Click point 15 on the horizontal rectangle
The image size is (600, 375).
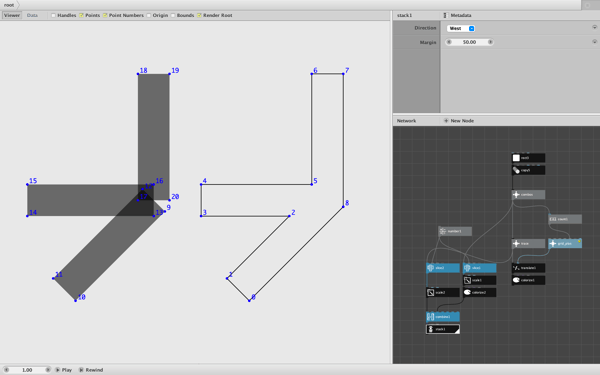click(x=27, y=184)
